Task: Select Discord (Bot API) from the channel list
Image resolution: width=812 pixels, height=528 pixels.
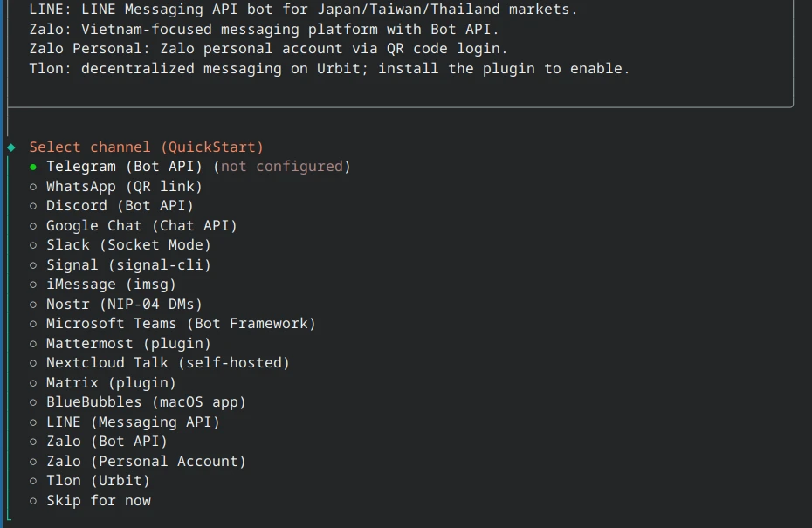Action: 118,205
